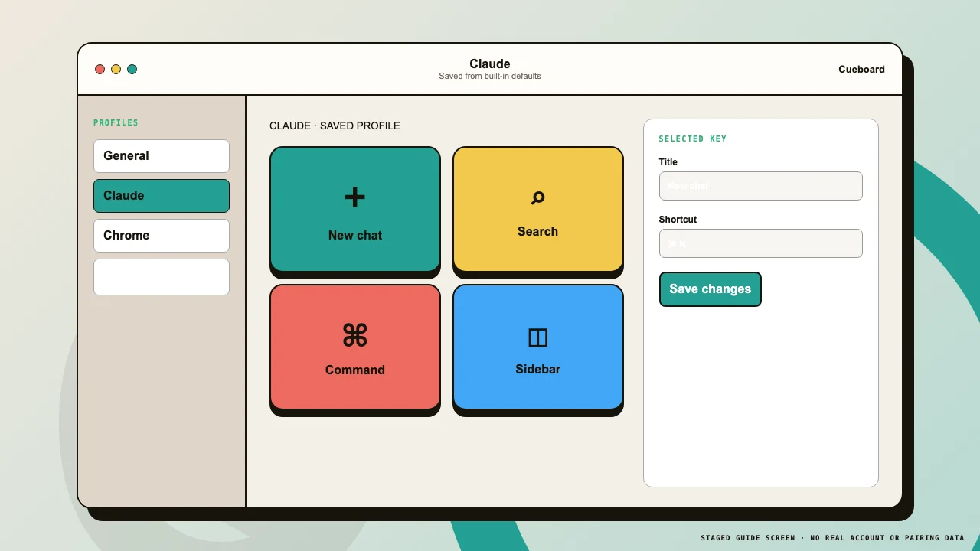The height and width of the screenshot is (551, 980).
Task: Click the "Title" field label
Action: point(668,162)
